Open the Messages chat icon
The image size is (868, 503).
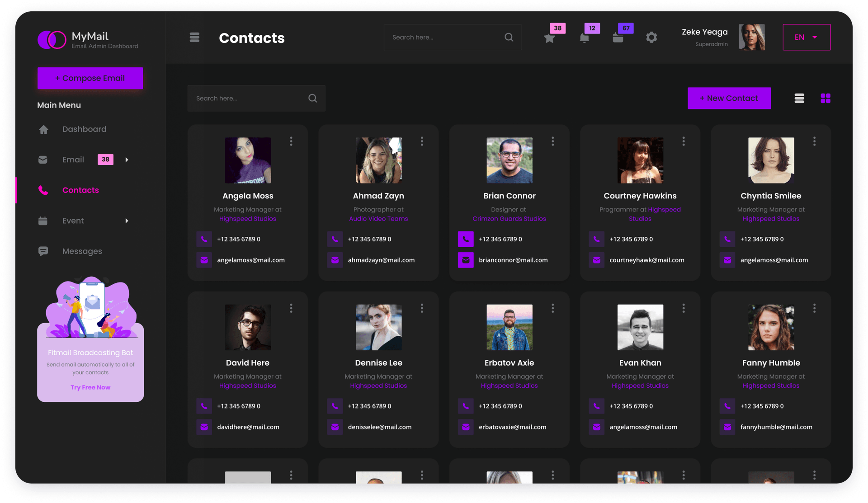click(43, 251)
